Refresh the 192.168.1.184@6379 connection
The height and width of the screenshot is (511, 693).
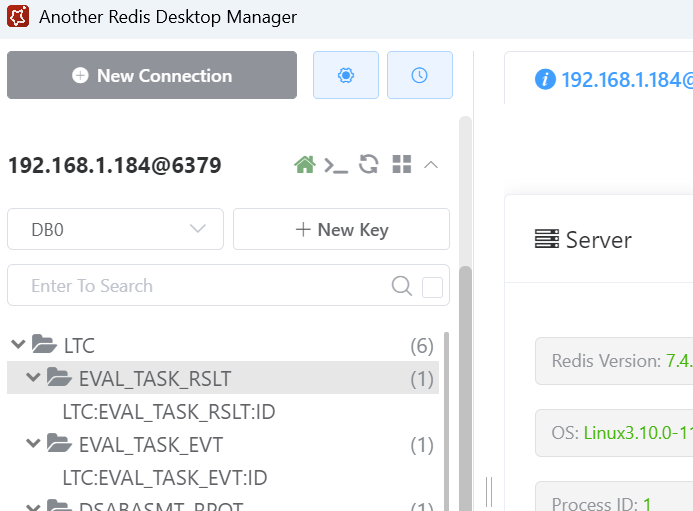pos(369,164)
